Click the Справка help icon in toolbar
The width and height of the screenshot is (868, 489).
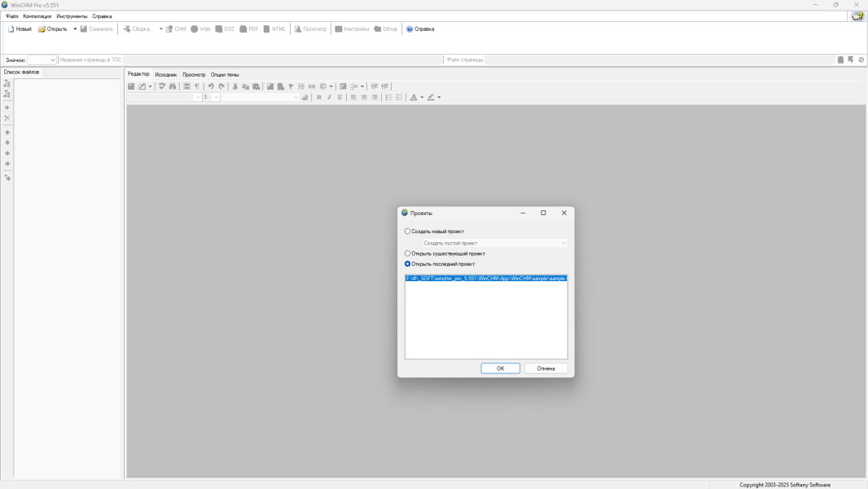[410, 29]
